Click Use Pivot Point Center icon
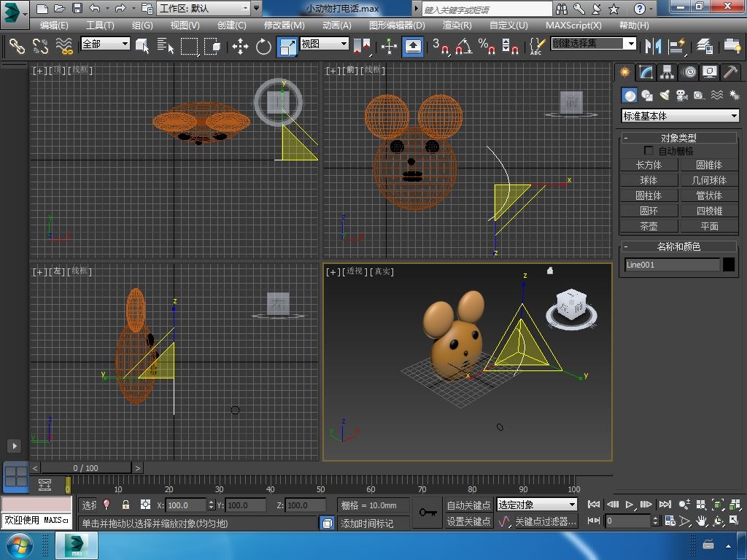Image resolution: width=747 pixels, height=560 pixels. coord(362,46)
